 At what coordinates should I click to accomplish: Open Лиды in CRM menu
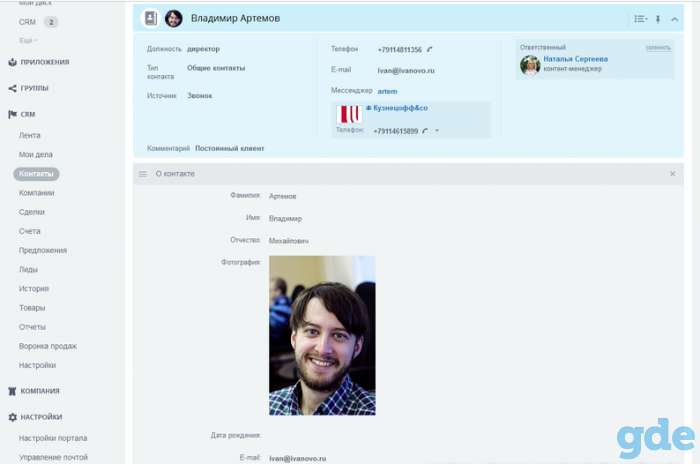(x=28, y=270)
